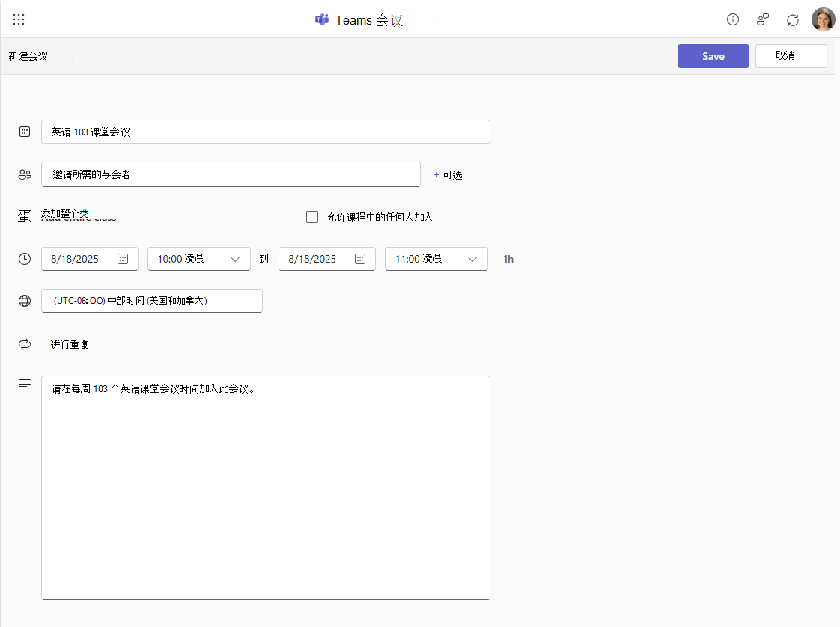Image resolution: width=840 pixels, height=627 pixels.
Task: Click the people feedback icon in top bar
Action: point(763,19)
